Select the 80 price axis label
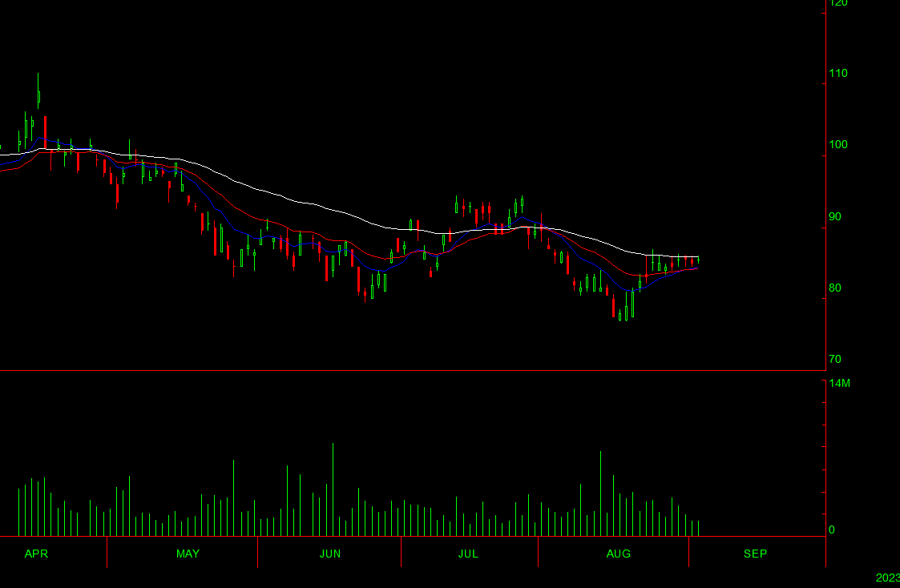Image resolution: width=900 pixels, height=588 pixels. (835, 288)
